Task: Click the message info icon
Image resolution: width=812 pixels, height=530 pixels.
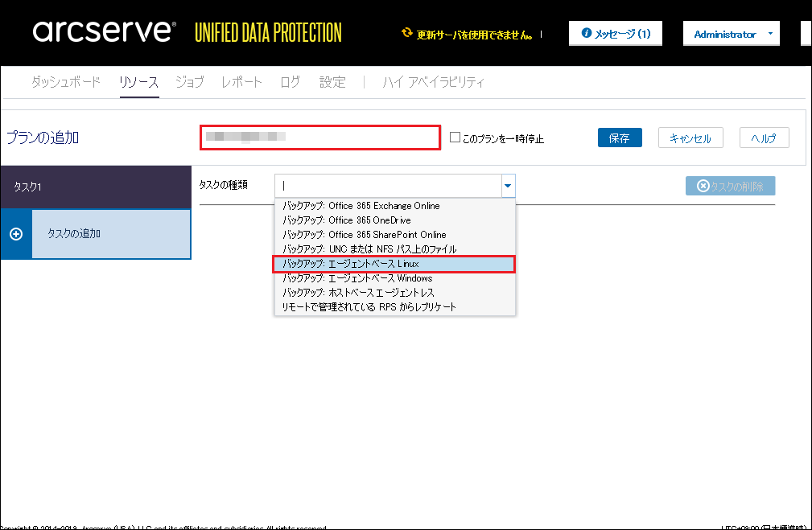Action: tap(586, 33)
